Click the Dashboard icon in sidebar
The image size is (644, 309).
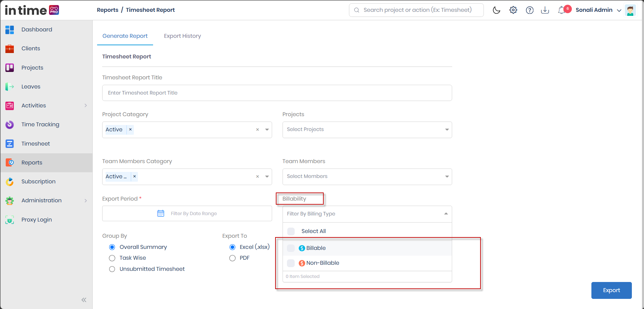coord(10,30)
